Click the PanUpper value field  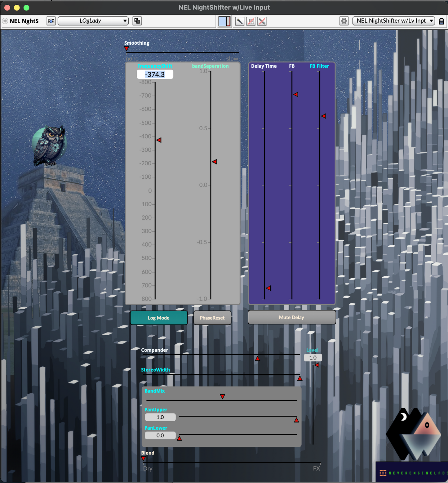[x=160, y=417]
